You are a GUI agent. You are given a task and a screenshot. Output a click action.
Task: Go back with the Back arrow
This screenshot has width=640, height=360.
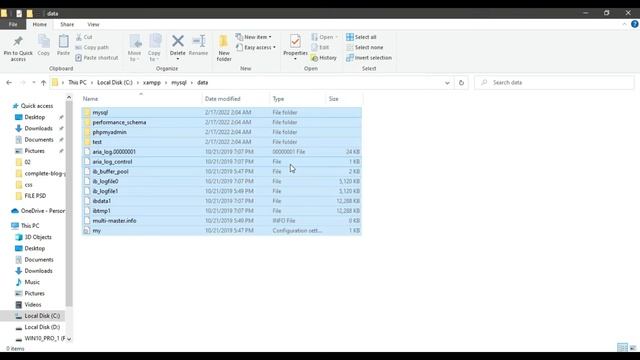pos(9,82)
